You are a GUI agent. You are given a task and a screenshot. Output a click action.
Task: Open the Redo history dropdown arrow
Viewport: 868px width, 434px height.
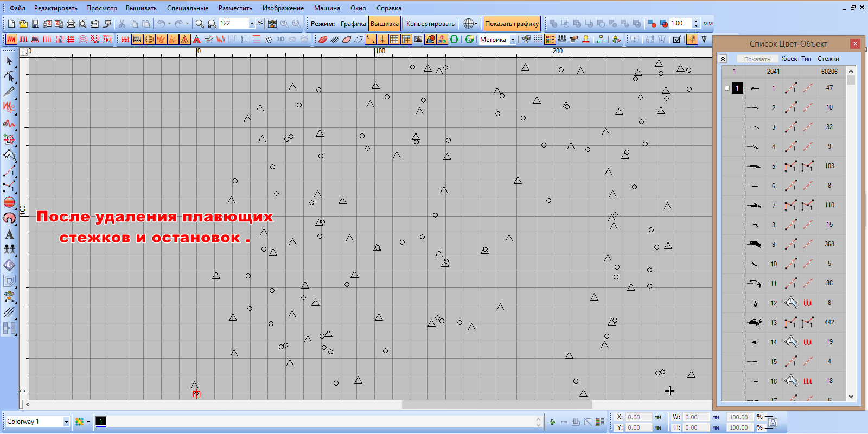coord(187,23)
